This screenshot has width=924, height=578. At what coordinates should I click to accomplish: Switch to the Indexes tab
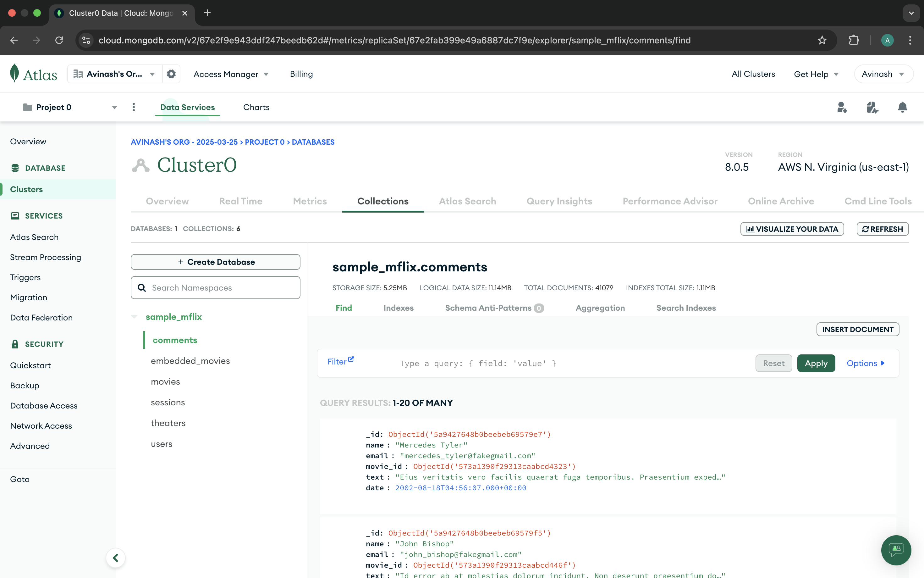pos(399,308)
